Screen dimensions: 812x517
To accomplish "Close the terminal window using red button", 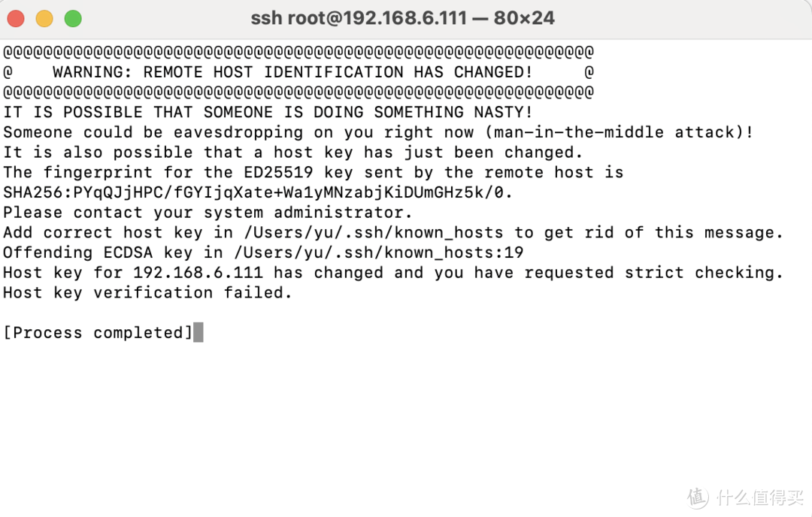I will (15, 19).
